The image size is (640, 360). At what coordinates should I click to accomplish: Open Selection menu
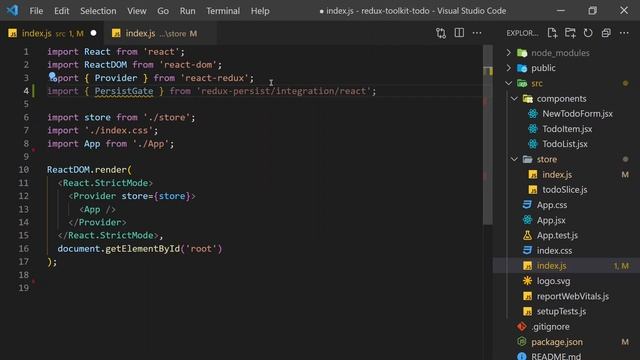coord(98,11)
